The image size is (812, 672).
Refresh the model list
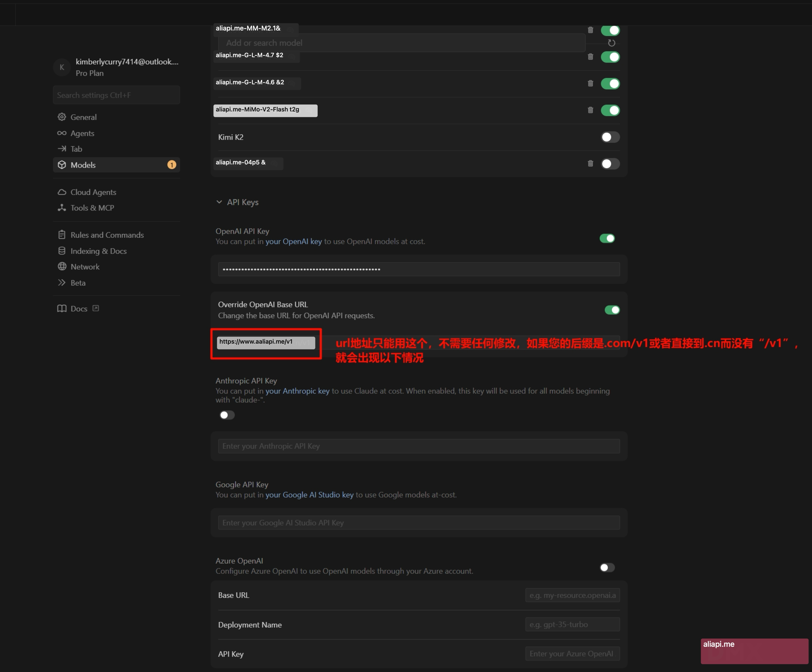click(611, 43)
